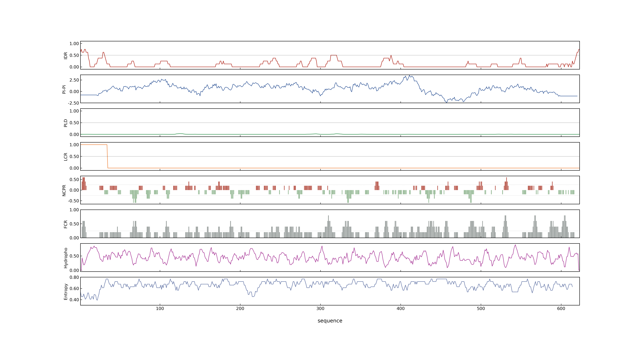
Task: Click the x-axis tick label 200
Action: 240,309
